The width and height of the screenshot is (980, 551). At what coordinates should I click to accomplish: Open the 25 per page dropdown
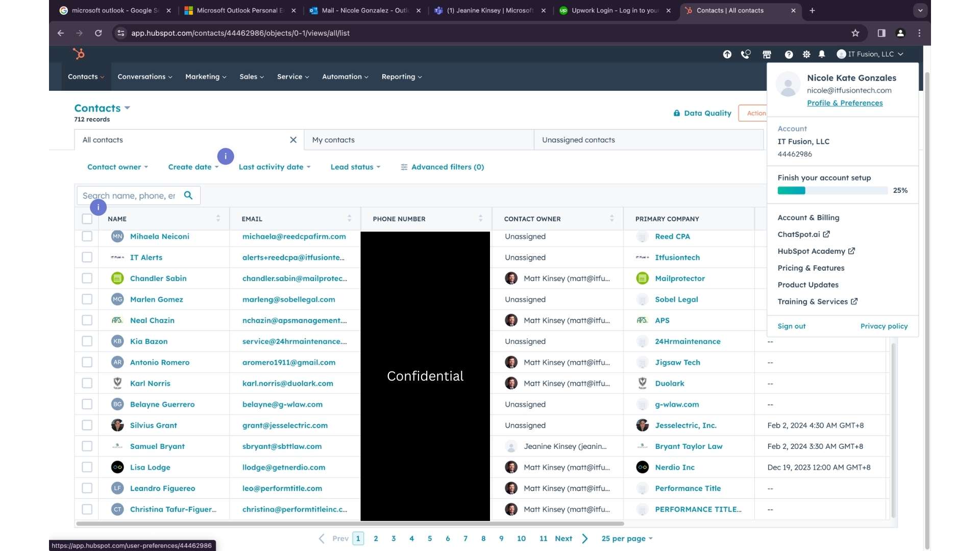coord(627,538)
